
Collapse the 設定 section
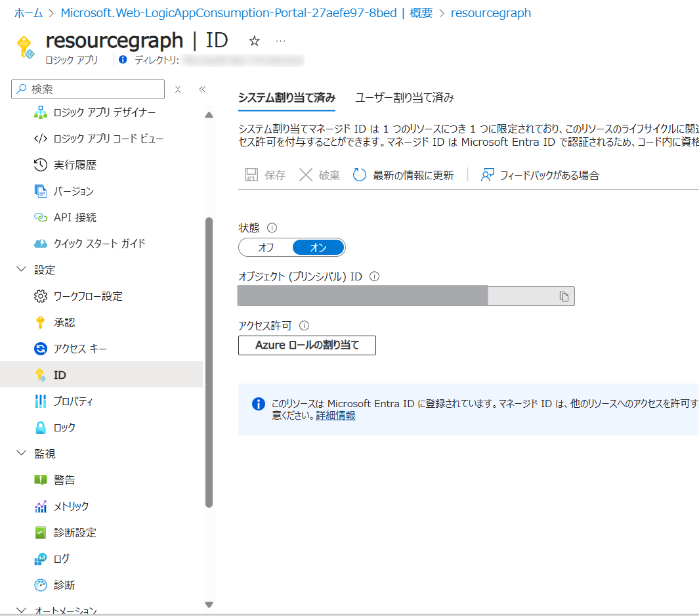(21, 269)
